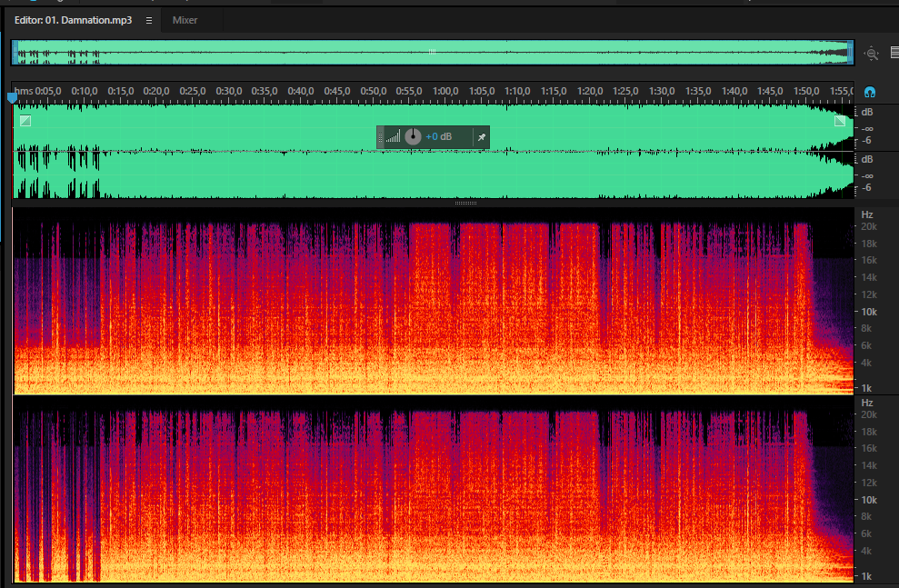The height and width of the screenshot is (588, 899).
Task: Click the left handle of overview navigator
Action: pos(15,52)
